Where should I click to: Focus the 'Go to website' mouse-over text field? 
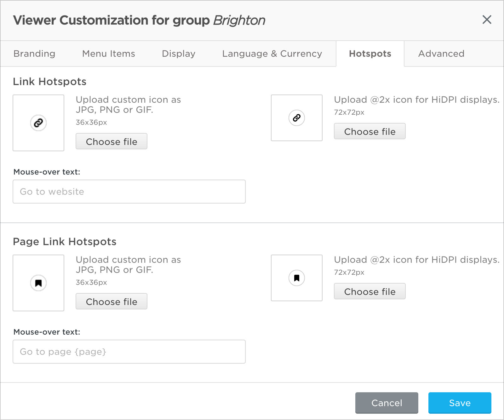click(x=129, y=192)
